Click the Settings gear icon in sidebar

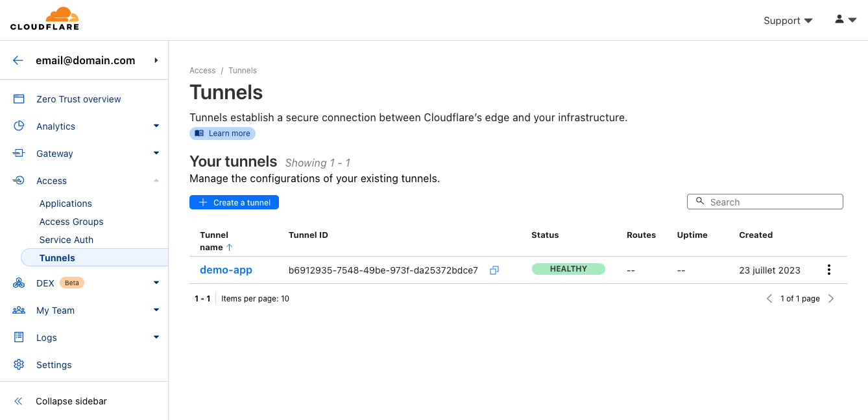pyautogui.click(x=19, y=365)
